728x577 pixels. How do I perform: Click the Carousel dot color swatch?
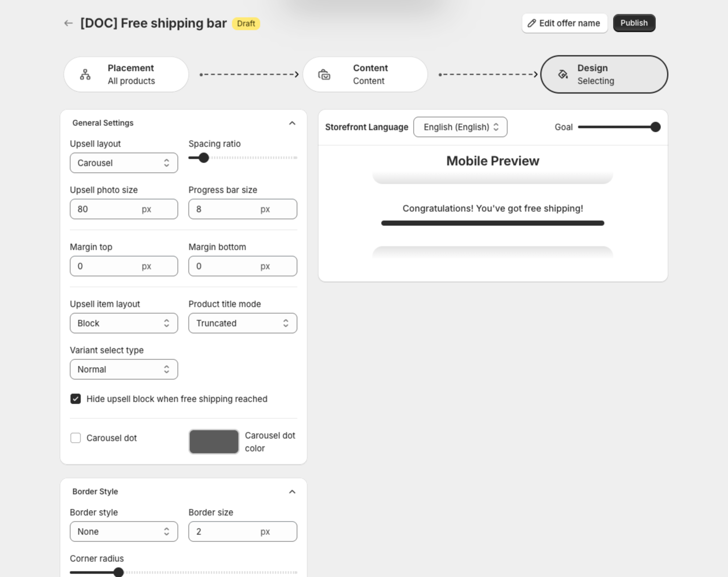point(214,441)
